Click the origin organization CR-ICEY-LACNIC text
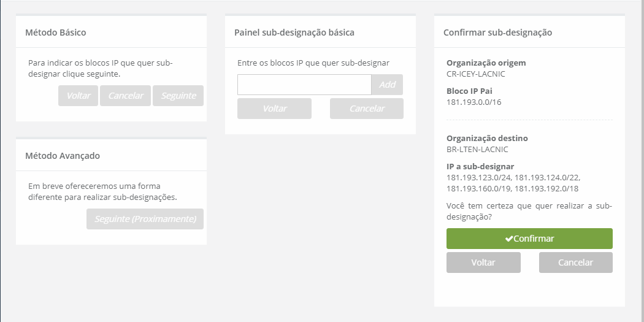The height and width of the screenshot is (322, 644). pos(476,74)
